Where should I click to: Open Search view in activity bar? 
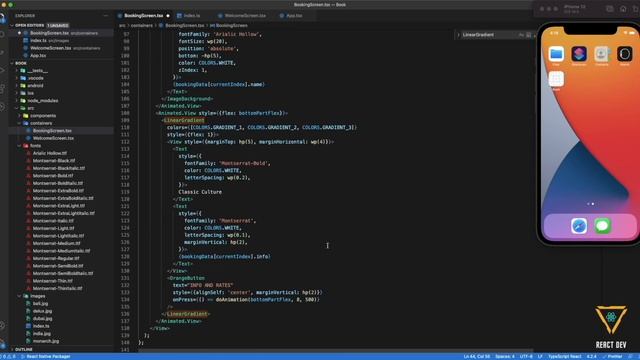tap(2, 35)
